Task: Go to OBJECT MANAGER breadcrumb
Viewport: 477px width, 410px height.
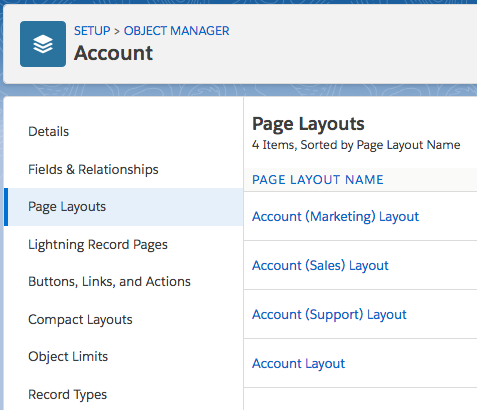Action: click(x=177, y=31)
